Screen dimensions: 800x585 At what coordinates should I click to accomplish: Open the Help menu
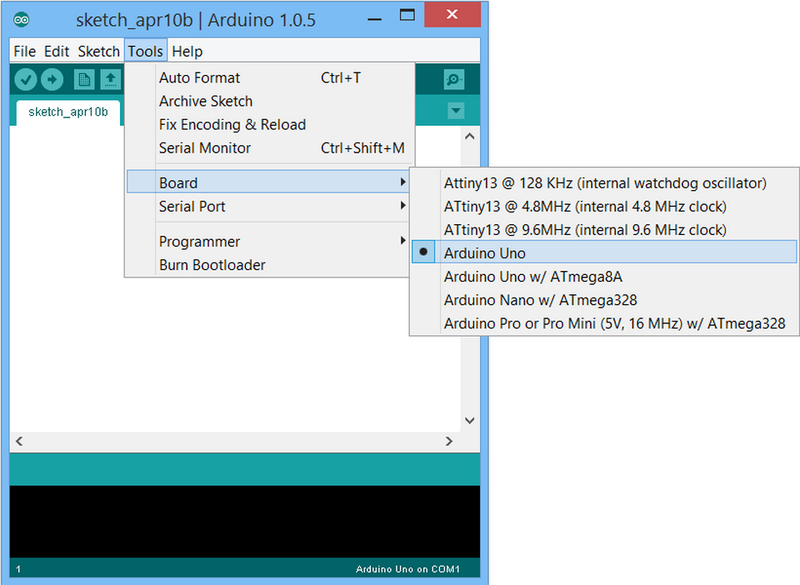click(187, 52)
